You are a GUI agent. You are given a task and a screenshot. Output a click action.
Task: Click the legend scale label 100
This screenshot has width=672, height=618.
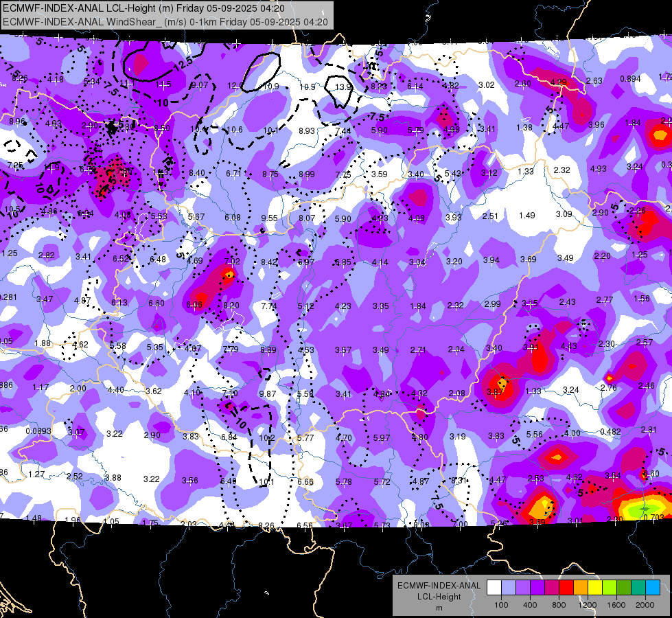coord(501,605)
